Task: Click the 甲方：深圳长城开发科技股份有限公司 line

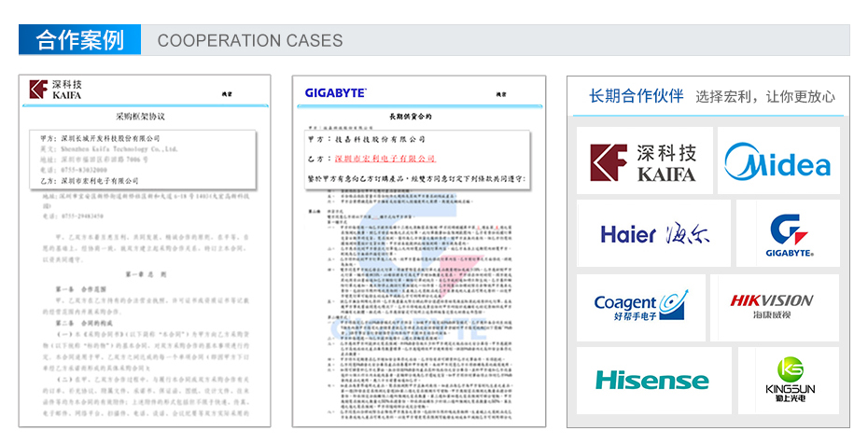Action: tap(100, 138)
